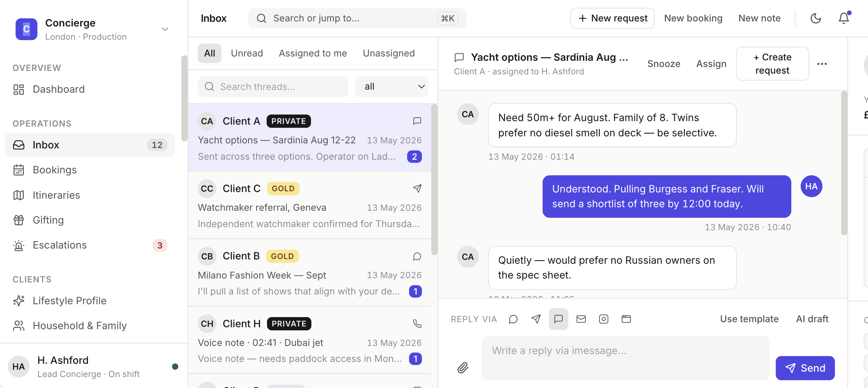Focus the Search threads field
Viewport: 868px width, 388px height.
273,86
